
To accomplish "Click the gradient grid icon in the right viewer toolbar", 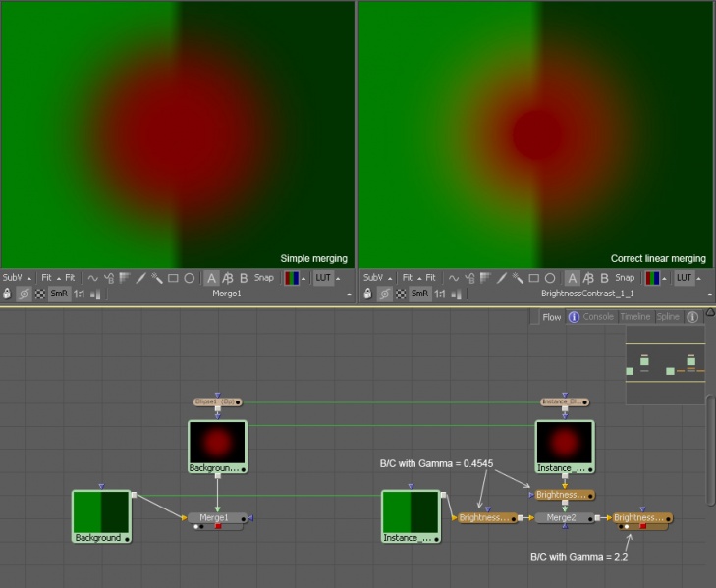I will coord(485,278).
